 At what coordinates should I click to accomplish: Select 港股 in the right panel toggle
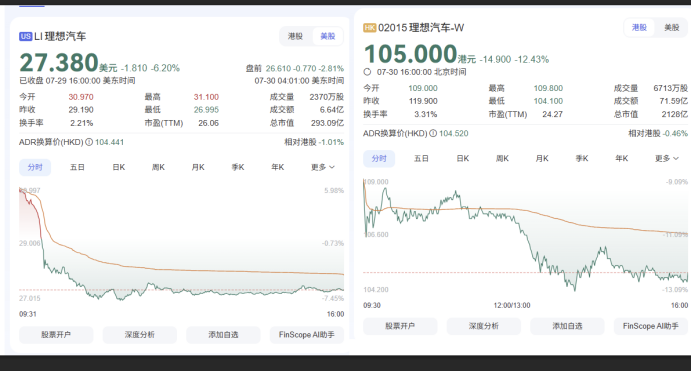[x=639, y=27]
